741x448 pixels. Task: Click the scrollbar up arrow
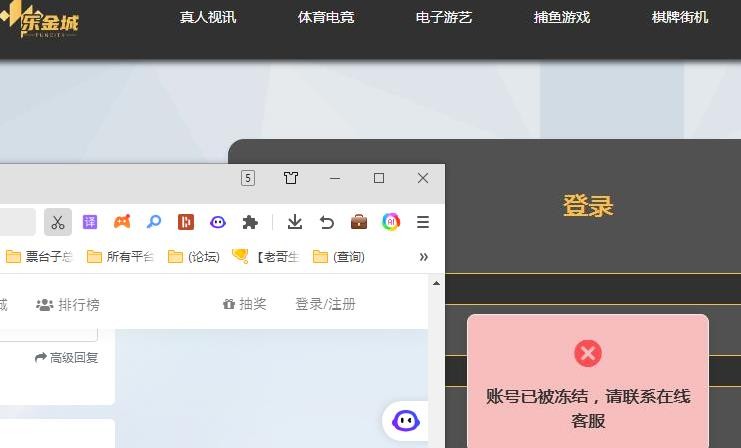point(436,284)
